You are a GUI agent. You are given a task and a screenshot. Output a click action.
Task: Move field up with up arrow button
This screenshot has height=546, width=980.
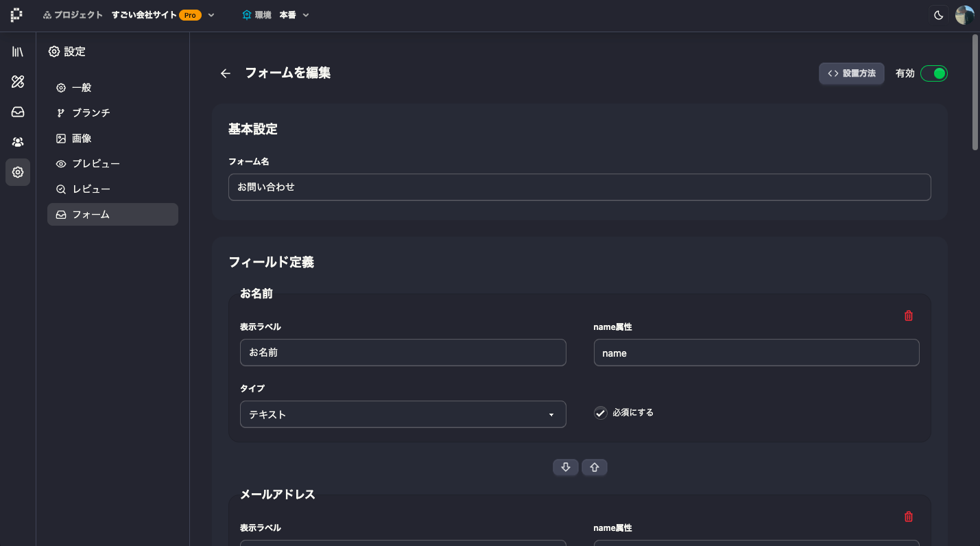pos(595,467)
